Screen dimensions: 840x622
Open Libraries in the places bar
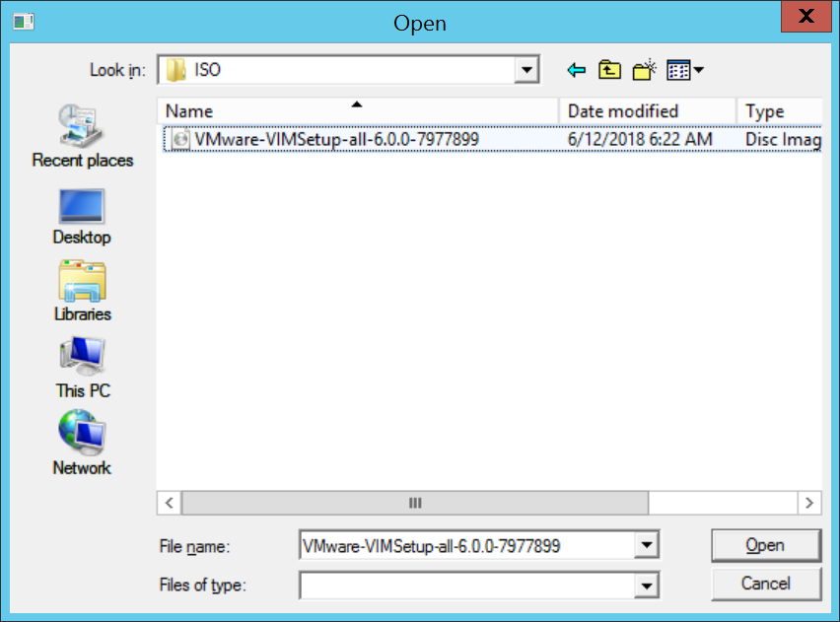pos(82,292)
